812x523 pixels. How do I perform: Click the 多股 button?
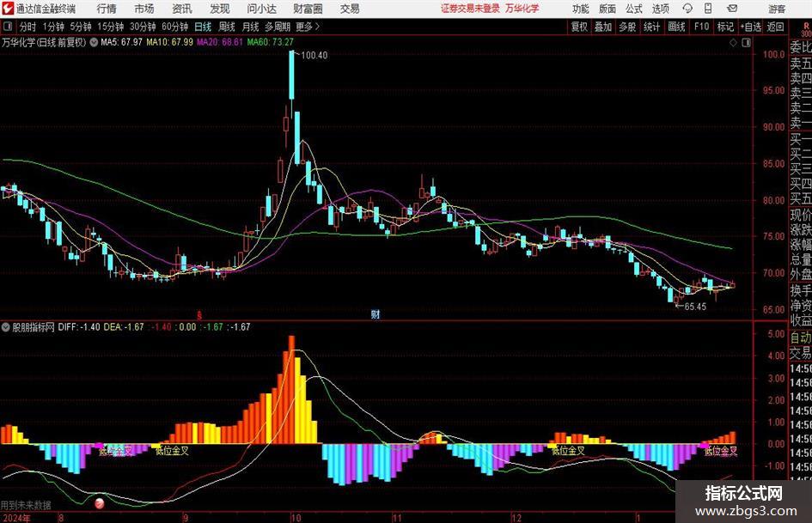(627, 27)
